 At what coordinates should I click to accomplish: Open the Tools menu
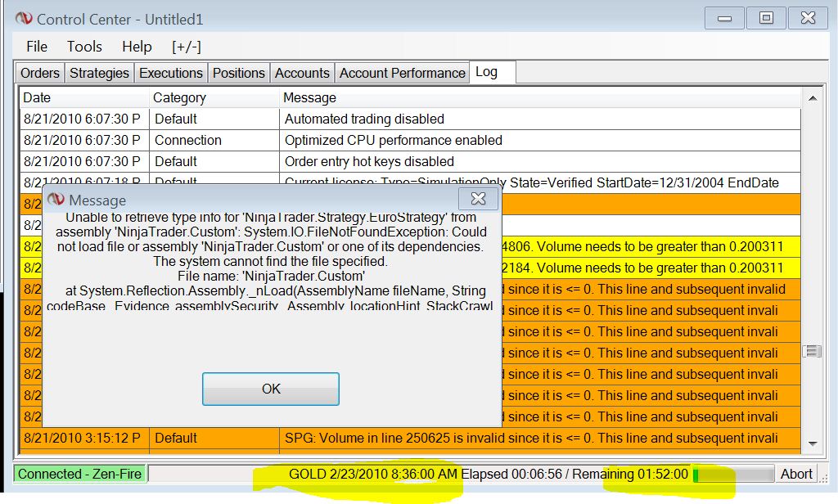pos(84,47)
